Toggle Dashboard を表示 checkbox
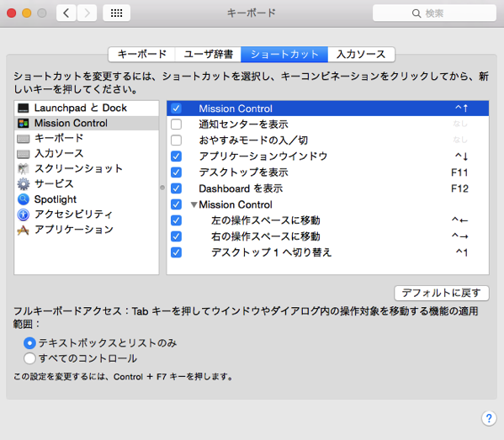504x440 pixels. point(176,188)
